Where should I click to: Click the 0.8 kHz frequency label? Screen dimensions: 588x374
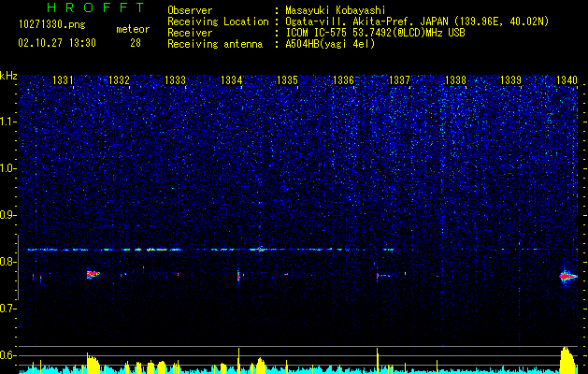coord(7,262)
